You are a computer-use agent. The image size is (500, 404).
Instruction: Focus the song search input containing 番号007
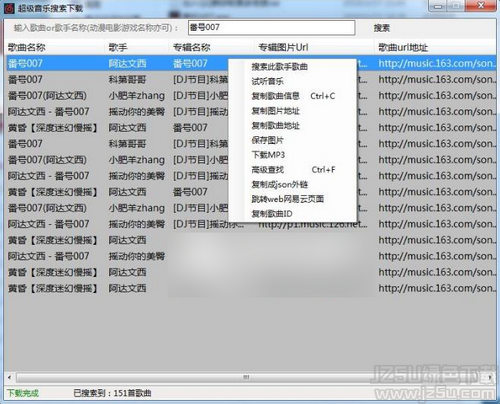pyautogui.click(x=271, y=28)
